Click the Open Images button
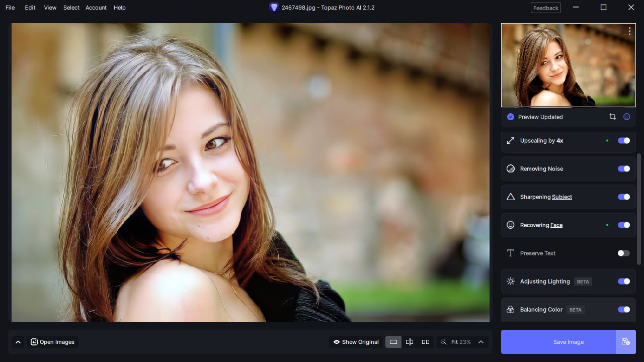 pyautogui.click(x=52, y=342)
